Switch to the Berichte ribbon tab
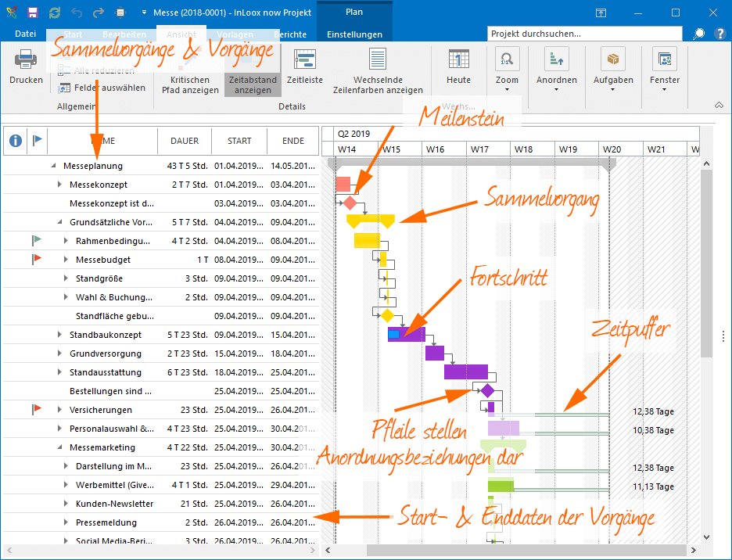732x560 pixels. (x=290, y=34)
